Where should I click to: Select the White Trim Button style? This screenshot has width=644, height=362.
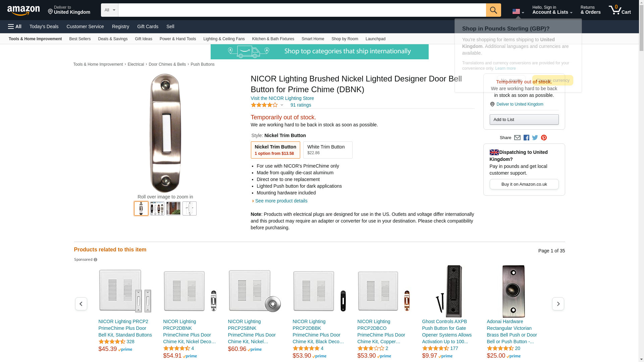[327, 150]
